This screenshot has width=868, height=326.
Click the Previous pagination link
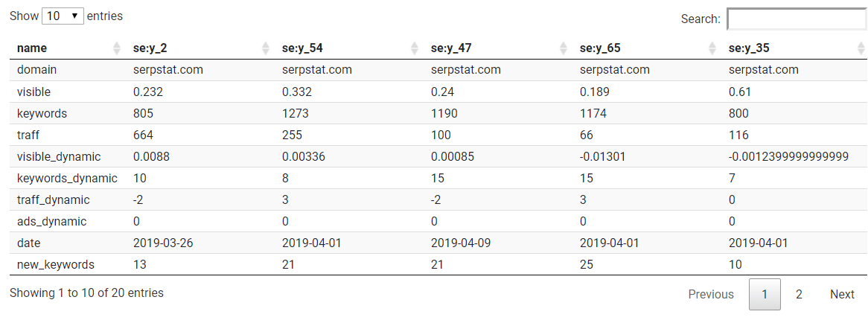pos(711,295)
